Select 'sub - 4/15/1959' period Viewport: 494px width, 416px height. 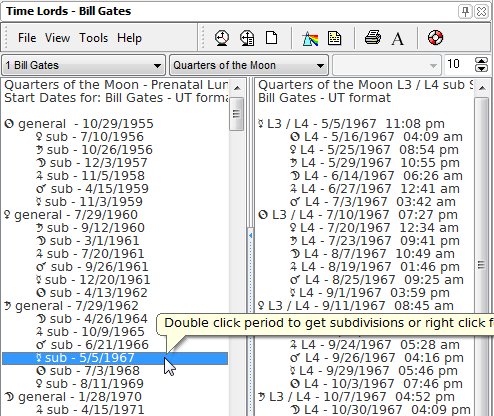pos(92,189)
